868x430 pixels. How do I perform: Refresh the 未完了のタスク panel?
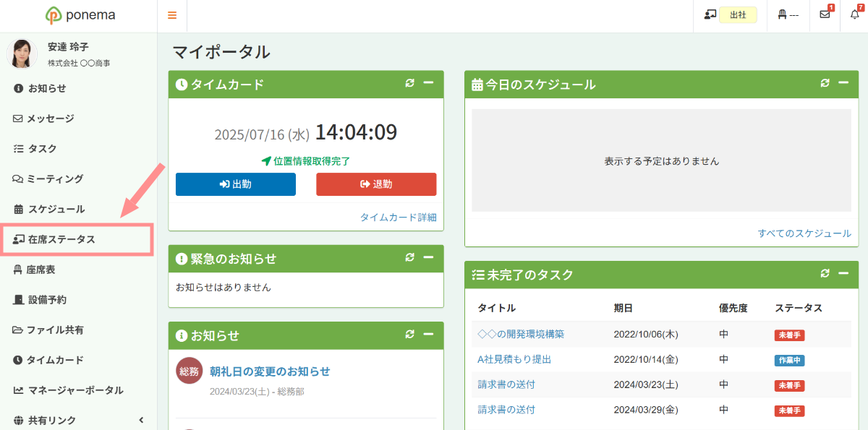(825, 274)
